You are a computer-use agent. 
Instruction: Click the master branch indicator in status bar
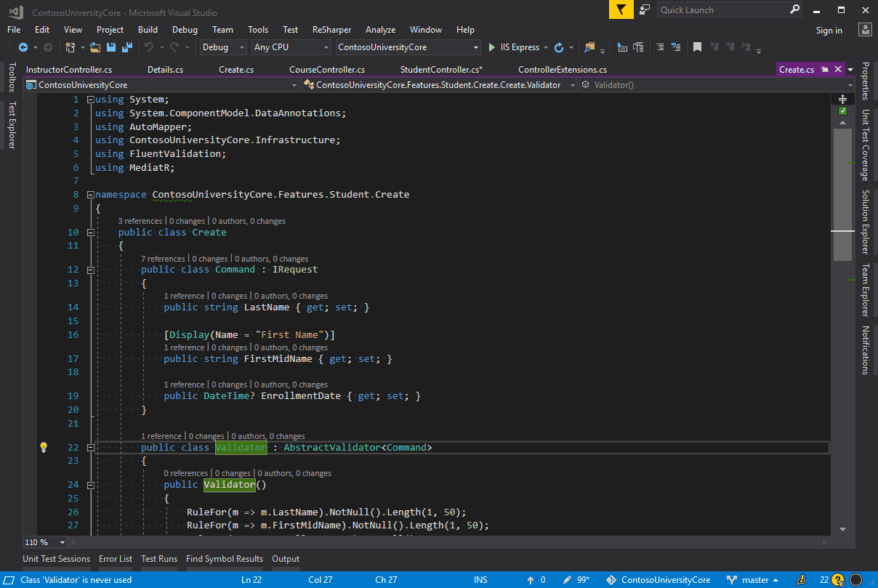[x=754, y=580]
